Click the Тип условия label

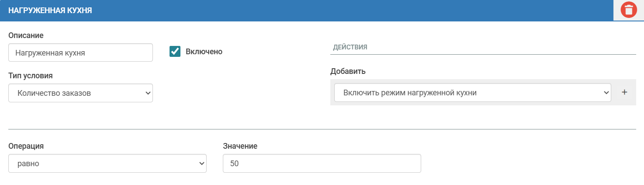point(31,76)
